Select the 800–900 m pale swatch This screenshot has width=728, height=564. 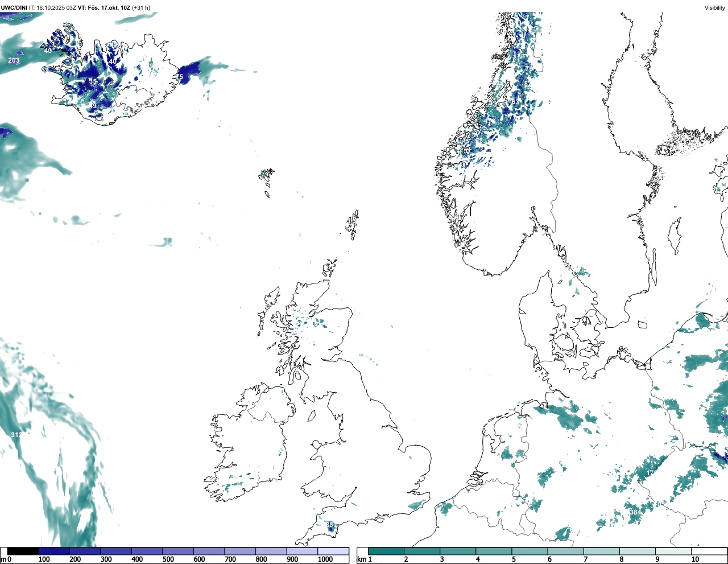click(x=271, y=551)
